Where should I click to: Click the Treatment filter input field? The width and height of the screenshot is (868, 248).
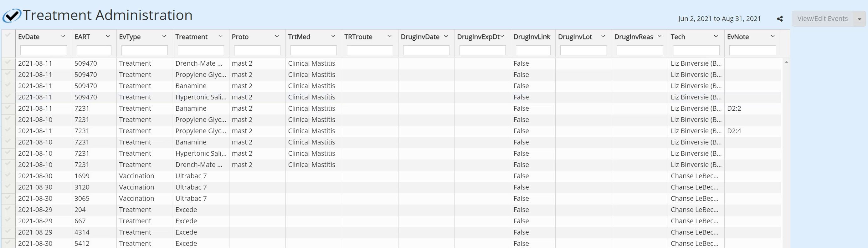click(201, 50)
